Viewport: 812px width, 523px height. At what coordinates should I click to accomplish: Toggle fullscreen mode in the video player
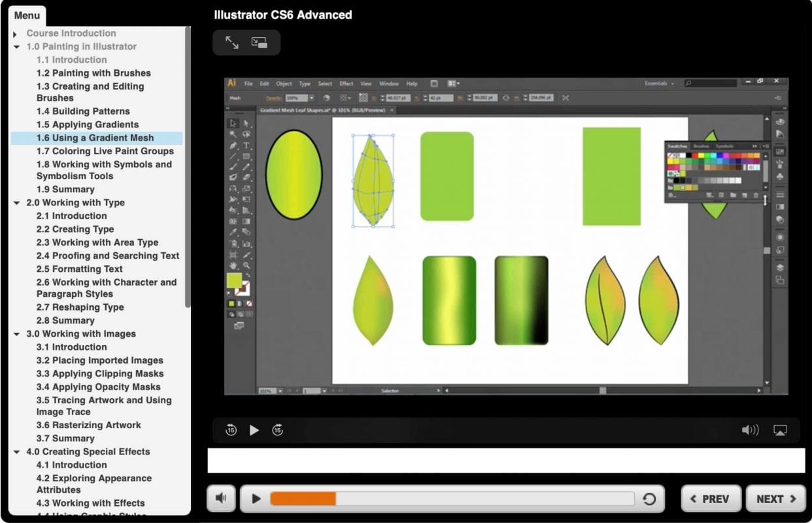coord(780,430)
